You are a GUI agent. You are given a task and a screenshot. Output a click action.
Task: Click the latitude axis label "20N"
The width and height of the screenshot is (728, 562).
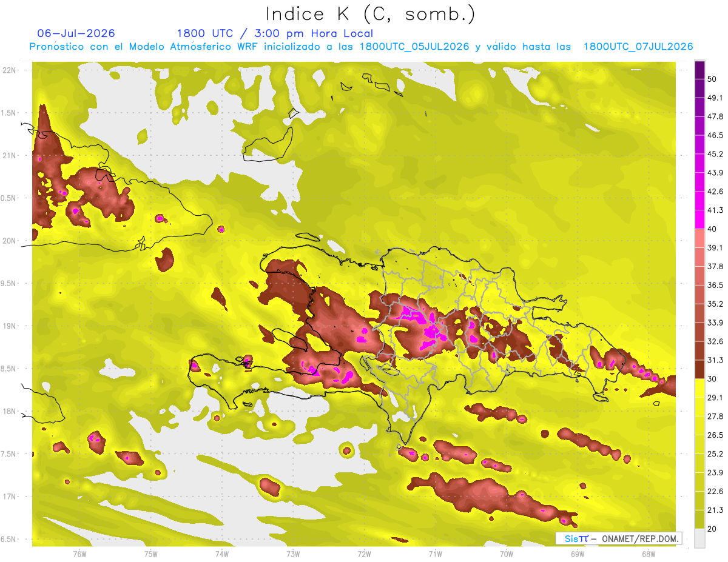(x=10, y=241)
